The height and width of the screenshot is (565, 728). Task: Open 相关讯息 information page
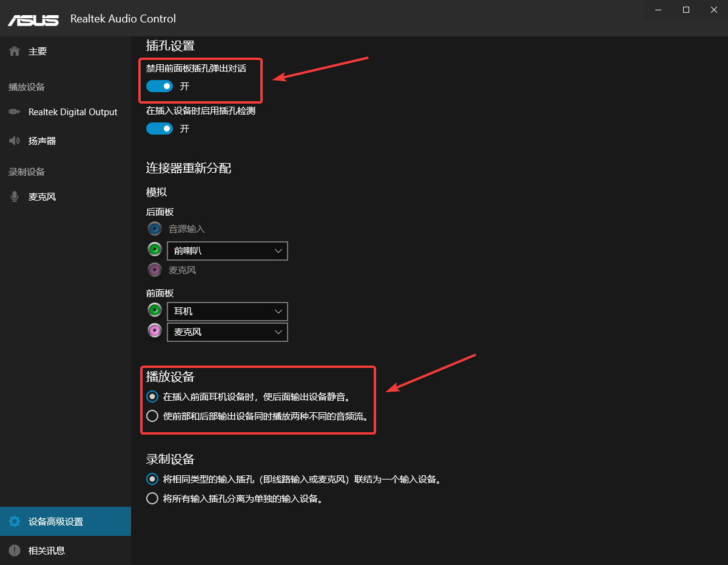tap(46, 550)
